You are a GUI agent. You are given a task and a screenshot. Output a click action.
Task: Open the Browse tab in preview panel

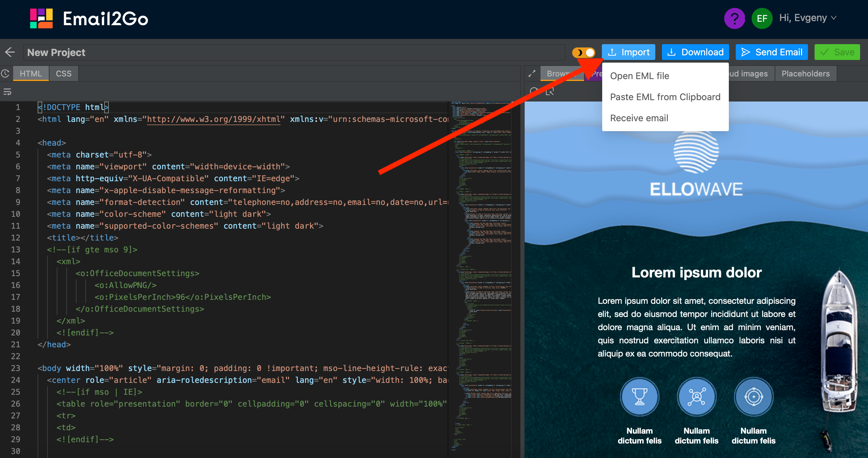[x=560, y=73]
